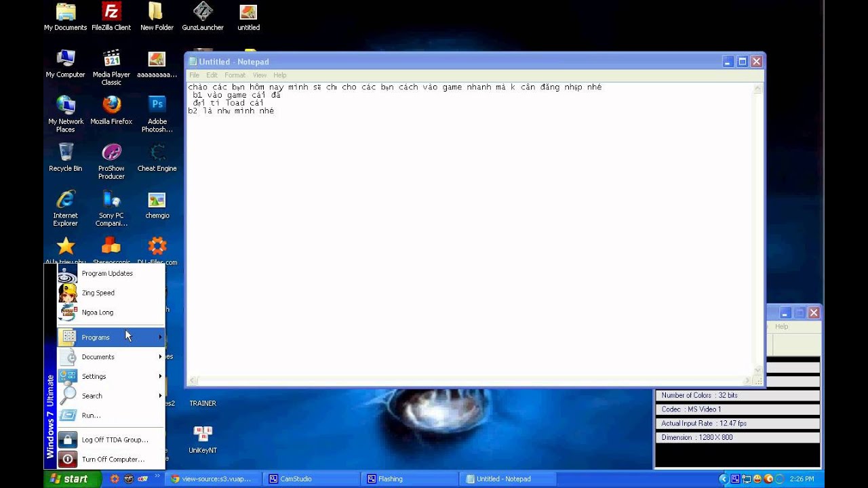Expand the Quick Launch overflow chevron
This screenshot has width=868, height=488.
pyautogui.click(x=157, y=476)
